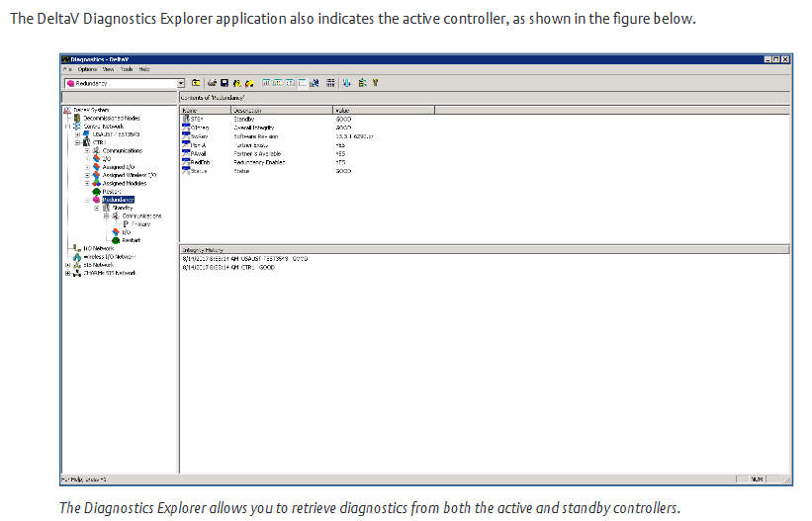
Task: Click the help question-mark icon at toolbar end
Action: click(x=376, y=83)
